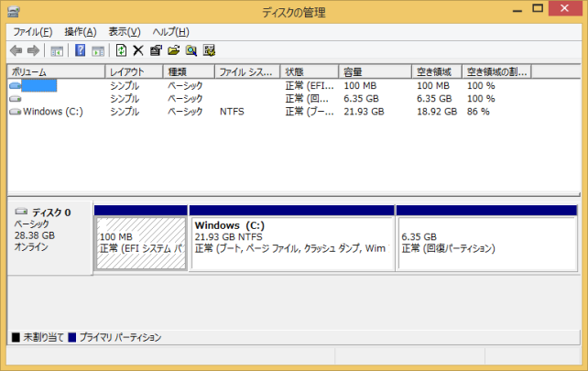588x371 pixels.
Task: Click the ディスク 0 disk label panel
Action: 49,237
